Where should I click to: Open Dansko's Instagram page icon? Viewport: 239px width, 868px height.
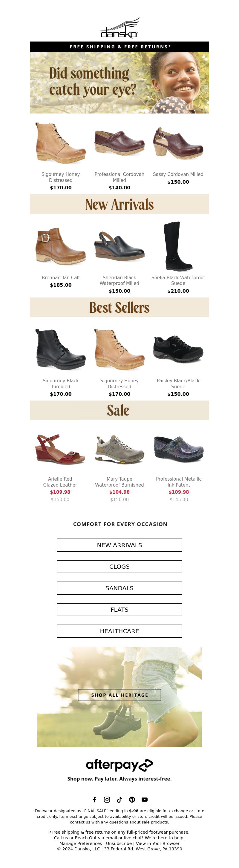107,799
